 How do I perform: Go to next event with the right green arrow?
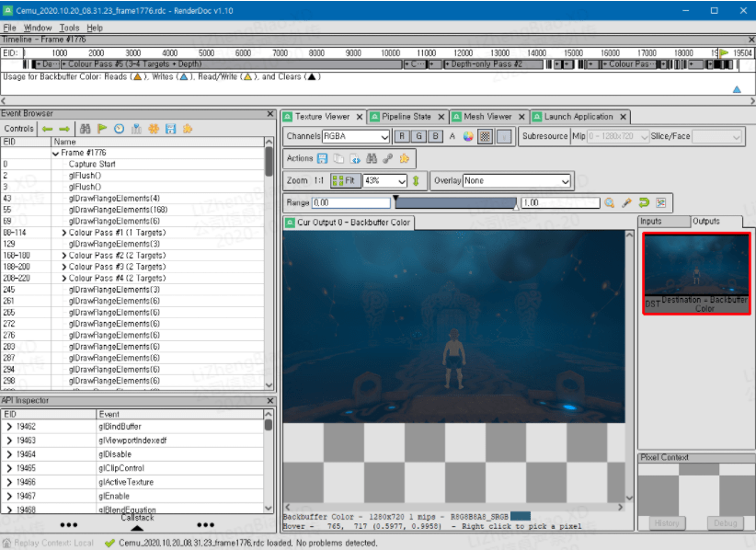tap(64, 129)
